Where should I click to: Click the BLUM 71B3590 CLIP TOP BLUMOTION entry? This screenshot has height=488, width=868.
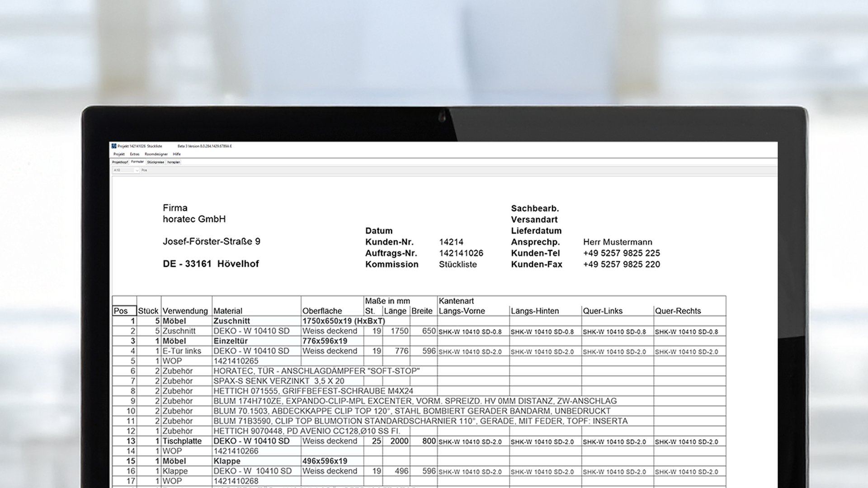[420, 421]
